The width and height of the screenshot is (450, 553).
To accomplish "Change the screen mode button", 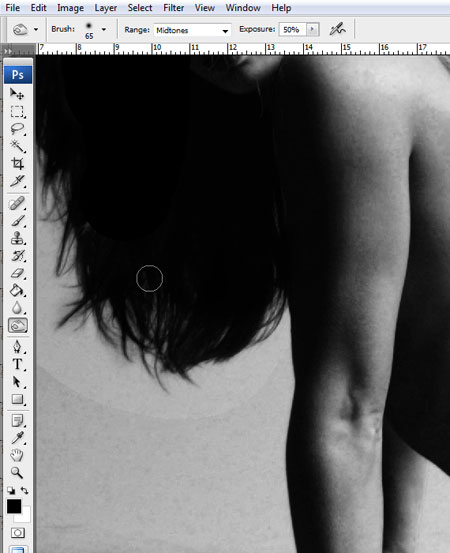I will point(18,549).
